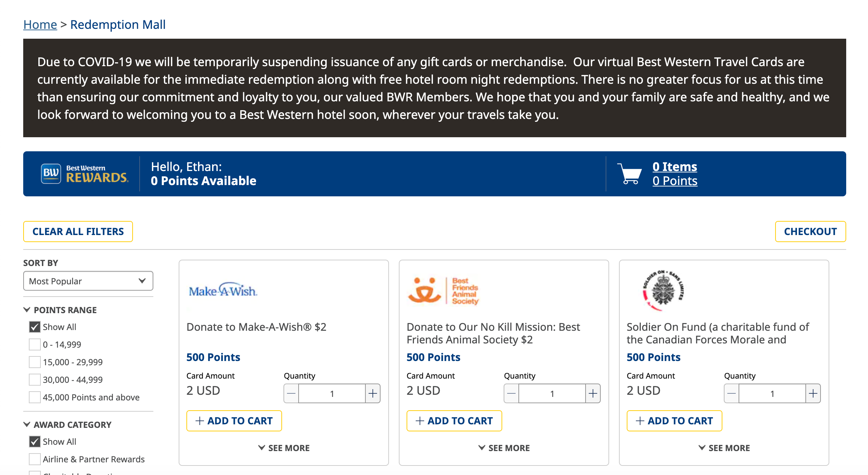Open the 0 Items cart link
Image resolution: width=868 pixels, height=475 pixels.
(x=675, y=167)
